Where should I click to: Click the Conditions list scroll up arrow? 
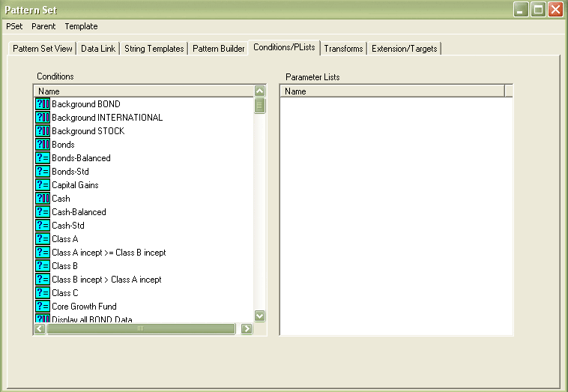pos(260,91)
